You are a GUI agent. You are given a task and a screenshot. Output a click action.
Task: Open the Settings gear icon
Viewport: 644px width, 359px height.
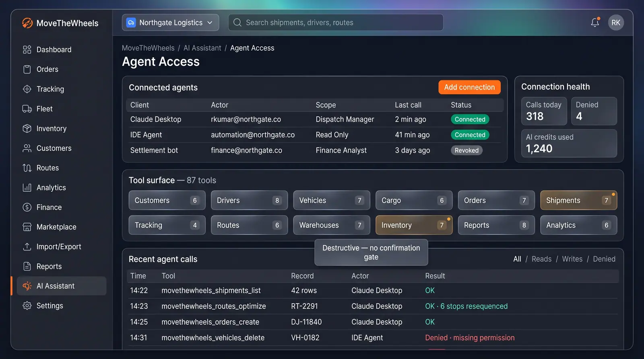27,306
